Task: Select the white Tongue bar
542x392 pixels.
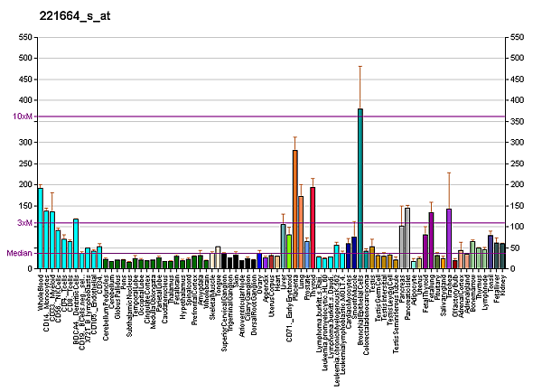Action: click(218, 257)
